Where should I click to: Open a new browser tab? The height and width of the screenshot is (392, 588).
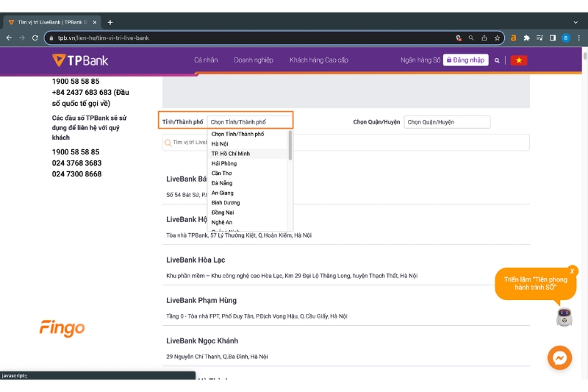[x=110, y=23]
